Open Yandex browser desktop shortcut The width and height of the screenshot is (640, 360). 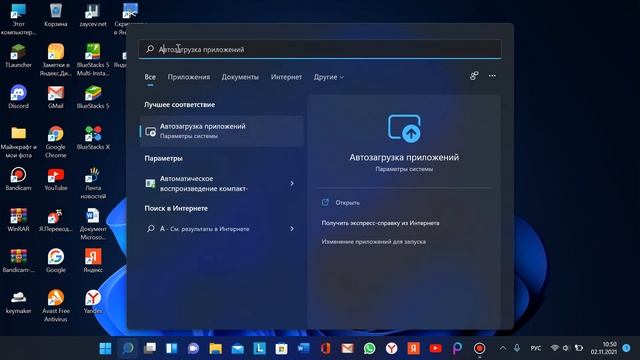coord(93,302)
